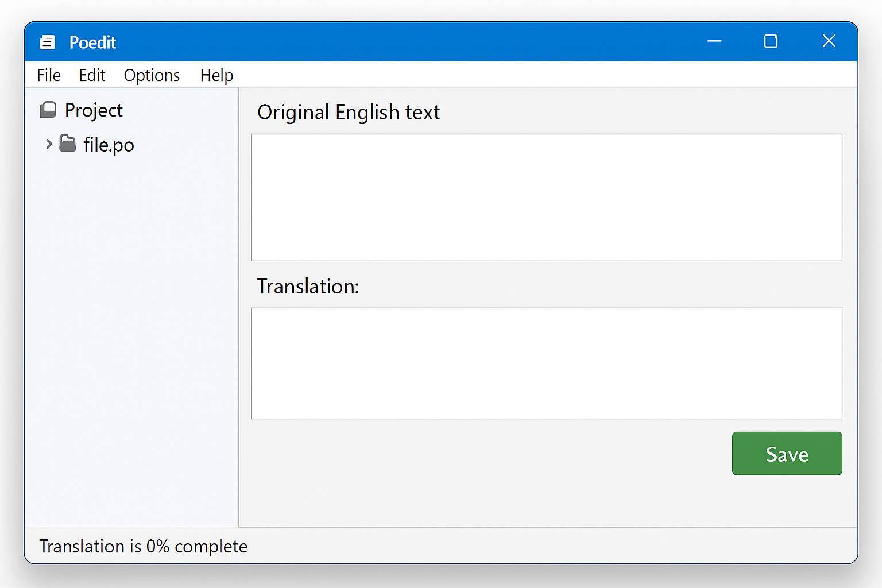Click the Translation label above the input box
The image size is (882, 588).
308,286
